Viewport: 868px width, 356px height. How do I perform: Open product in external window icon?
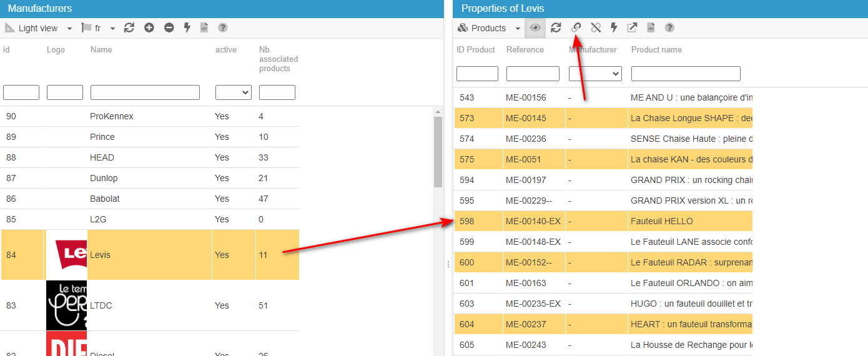coord(632,27)
